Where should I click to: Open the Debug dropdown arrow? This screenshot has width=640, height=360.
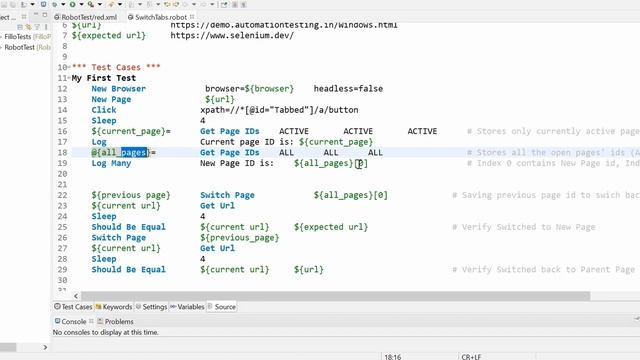pyautogui.click(x=63, y=4)
